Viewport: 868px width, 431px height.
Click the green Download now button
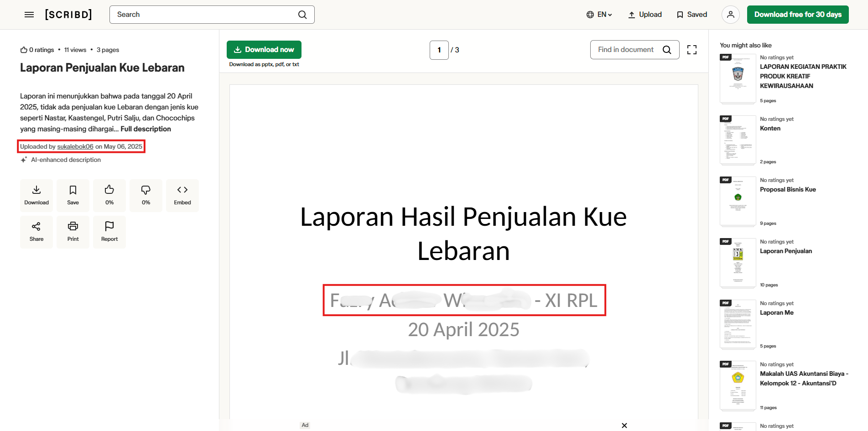(264, 50)
